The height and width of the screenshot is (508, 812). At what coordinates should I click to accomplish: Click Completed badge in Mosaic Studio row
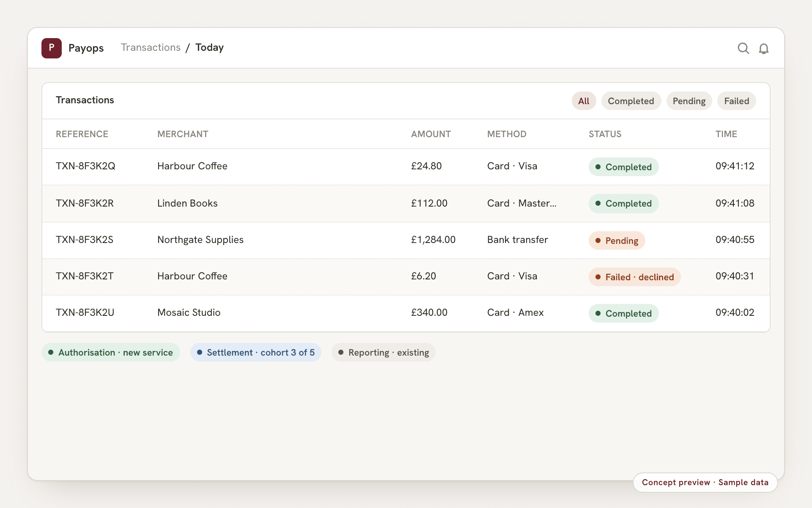623,313
